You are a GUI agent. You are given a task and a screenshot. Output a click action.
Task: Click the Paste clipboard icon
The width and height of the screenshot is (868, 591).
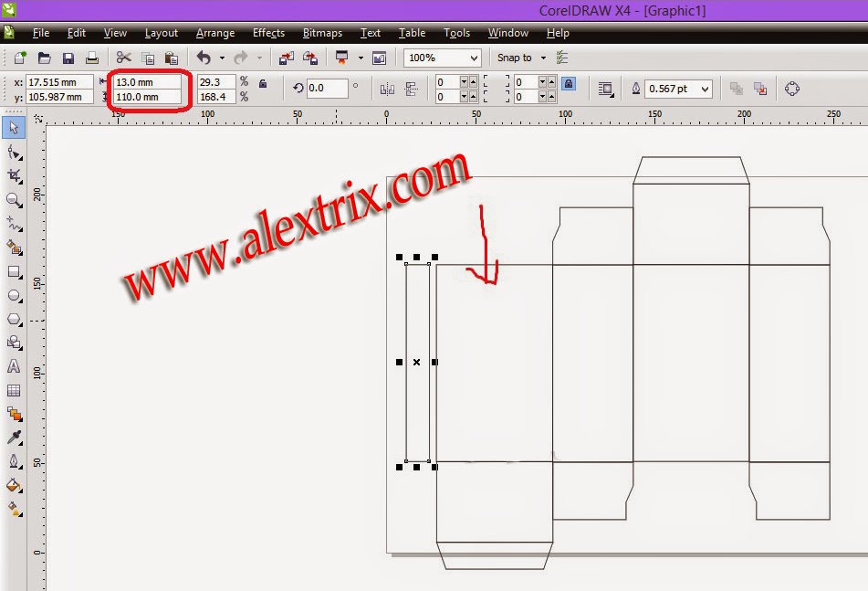[x=172, y=58]
